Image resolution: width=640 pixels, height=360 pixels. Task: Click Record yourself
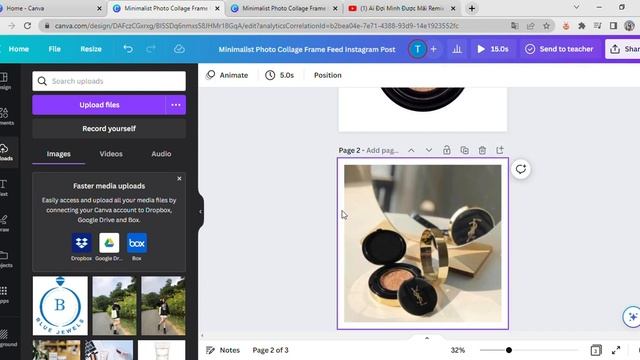click(109, 129)
